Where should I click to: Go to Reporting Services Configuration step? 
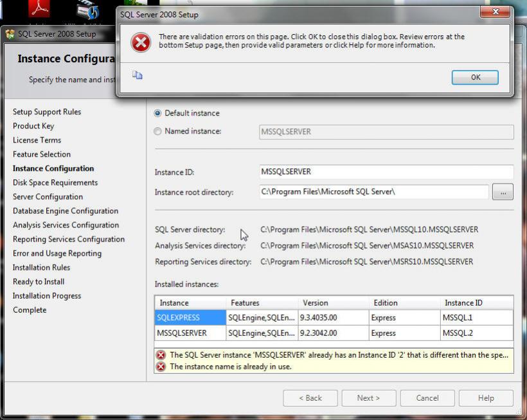coord(69,239)
